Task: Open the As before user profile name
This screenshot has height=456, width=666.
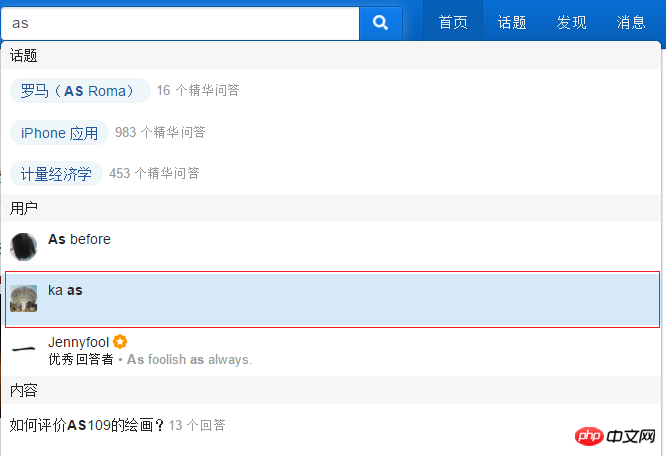Action: pos(79,239)
